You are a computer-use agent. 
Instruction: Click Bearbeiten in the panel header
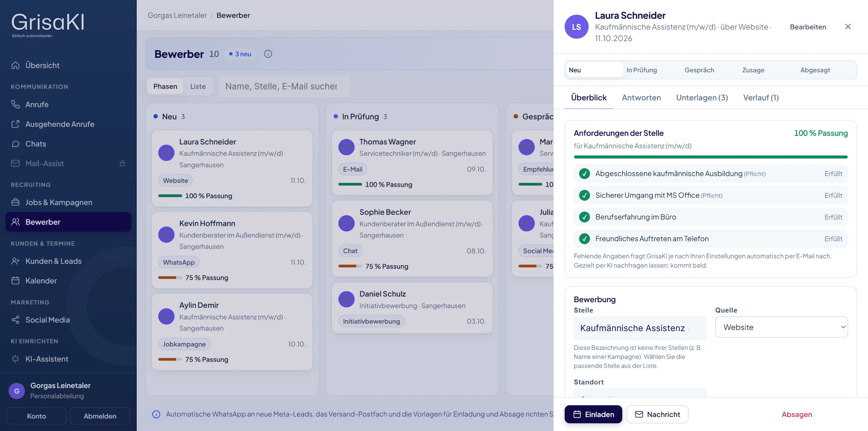coord(808,27)
